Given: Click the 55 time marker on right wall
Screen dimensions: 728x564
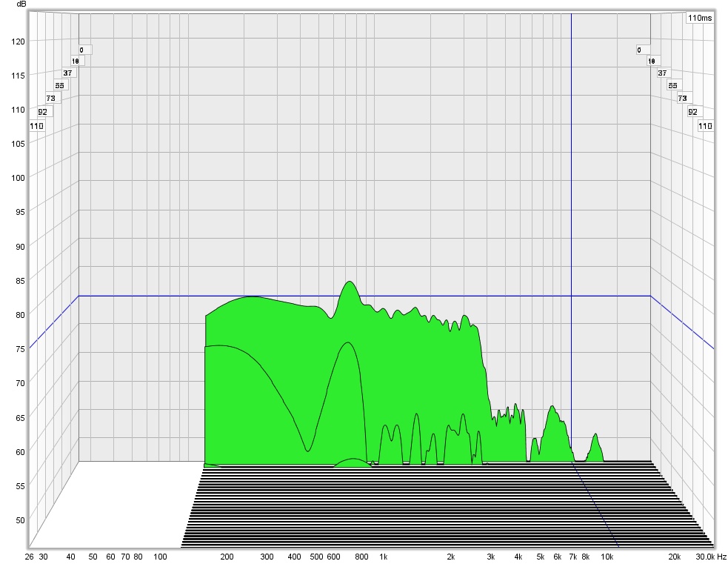Looking at the screenshot, I should coord(672,85).
